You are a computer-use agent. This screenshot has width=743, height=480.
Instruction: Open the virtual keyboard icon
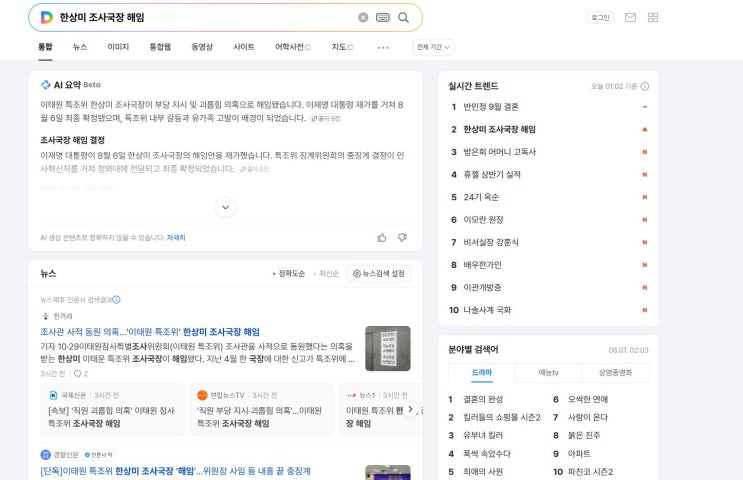tap(382, 18)
